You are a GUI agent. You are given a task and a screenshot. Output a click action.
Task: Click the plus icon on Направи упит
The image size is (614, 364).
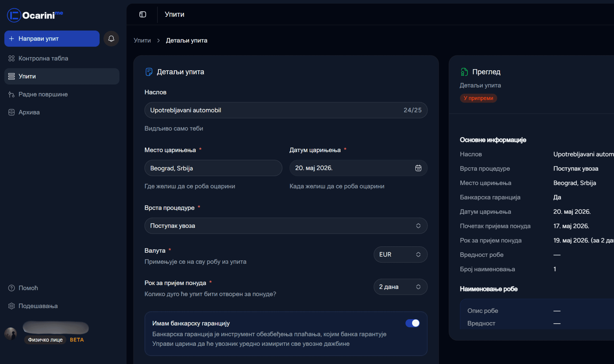11,39
